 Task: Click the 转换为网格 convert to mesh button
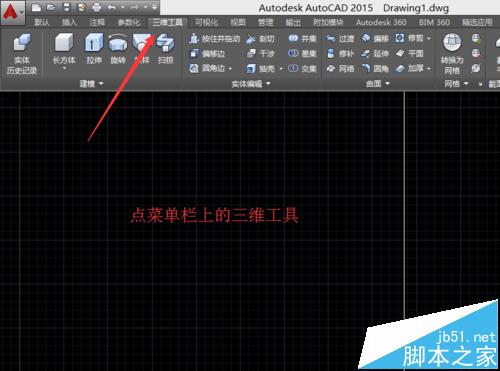point(452,53)
